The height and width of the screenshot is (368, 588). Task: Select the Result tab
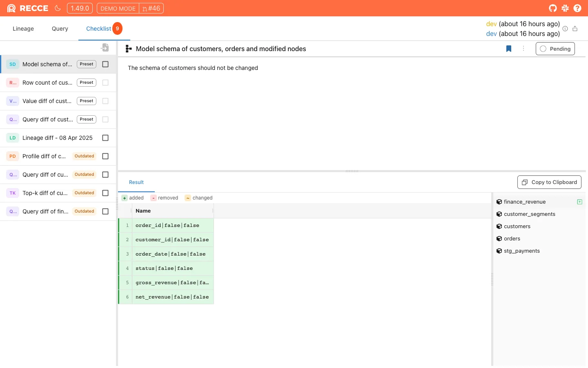pyautogui.click(x=136, y=182)
